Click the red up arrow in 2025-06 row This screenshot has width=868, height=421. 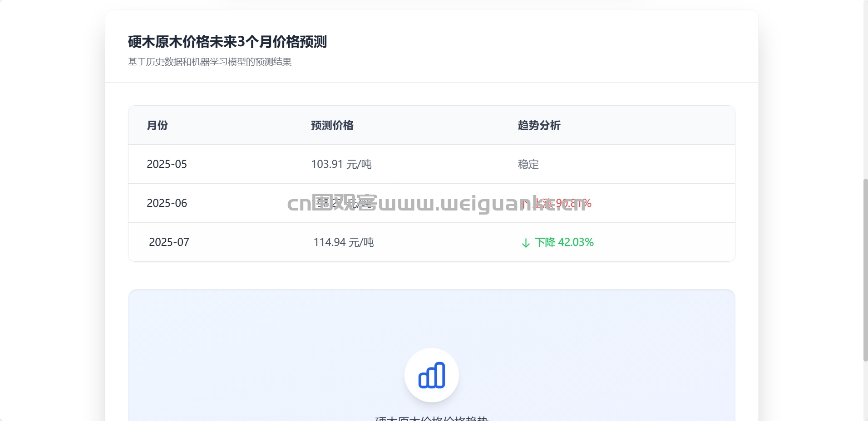(x=525, y=204)
